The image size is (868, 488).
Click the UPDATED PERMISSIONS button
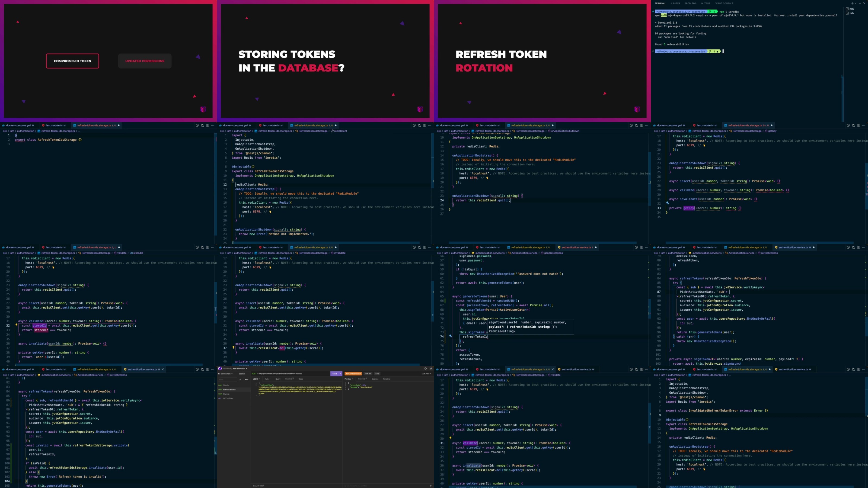pyautogui.click(x=145, y=61)
